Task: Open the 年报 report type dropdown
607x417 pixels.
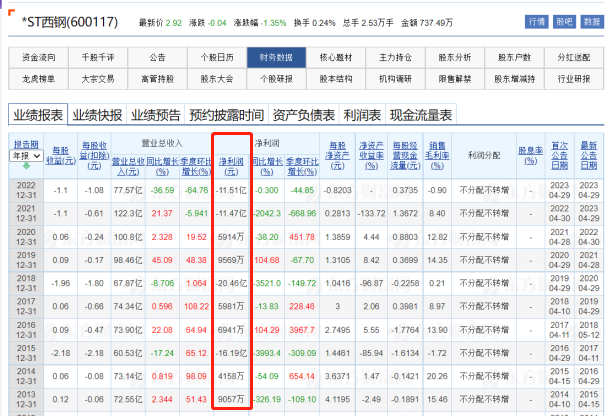Action: pos(26,156)
